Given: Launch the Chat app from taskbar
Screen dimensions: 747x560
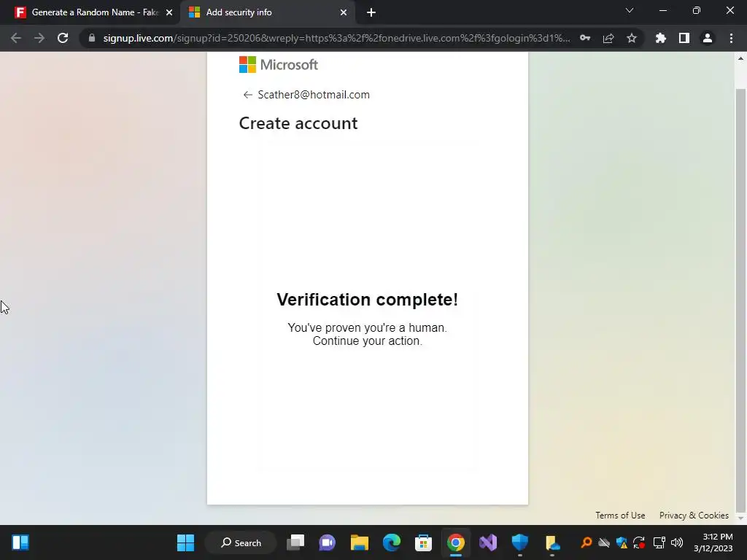Looking at the screenshot, I should coord(328,542).
